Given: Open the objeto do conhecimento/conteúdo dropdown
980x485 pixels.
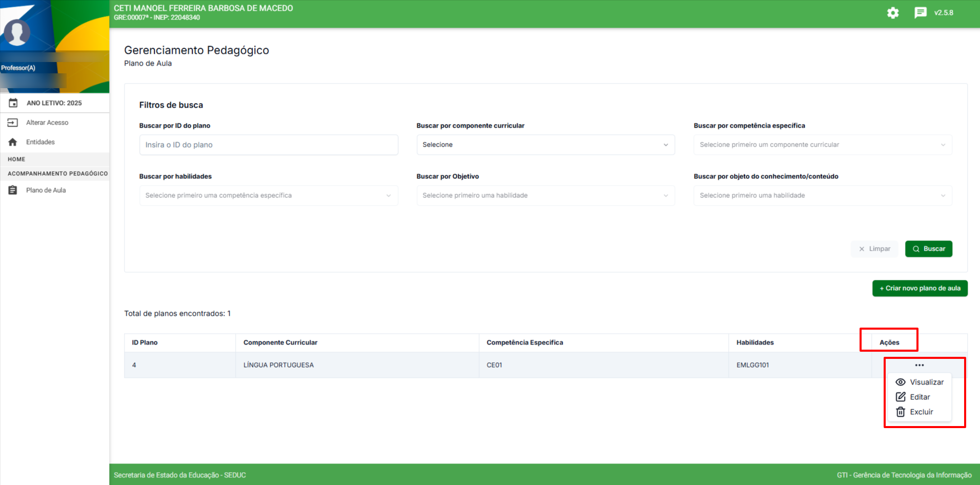Looking at the screenshot, I should (x=822, y=195).
